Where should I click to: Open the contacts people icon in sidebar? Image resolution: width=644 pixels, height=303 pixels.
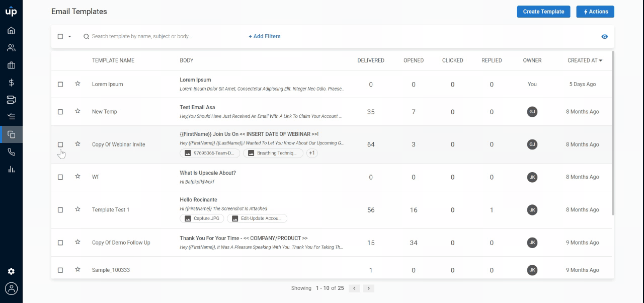point(11,48)
